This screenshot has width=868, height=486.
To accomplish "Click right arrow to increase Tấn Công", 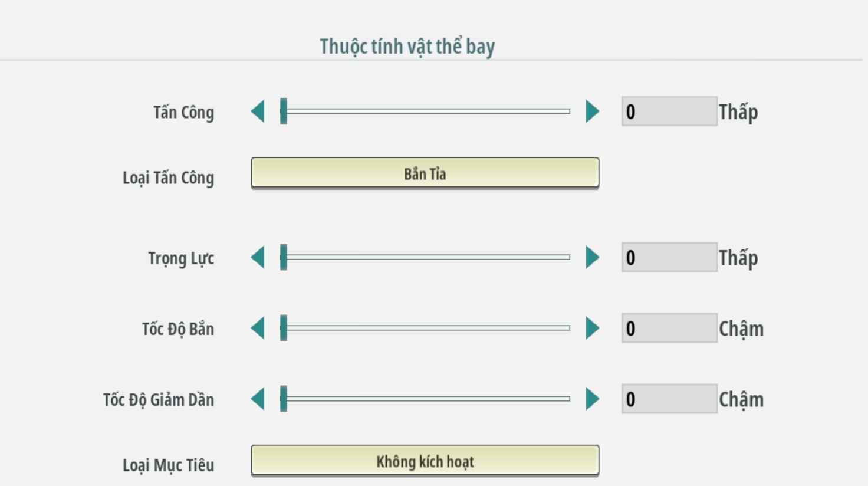I will coord(592,111).
